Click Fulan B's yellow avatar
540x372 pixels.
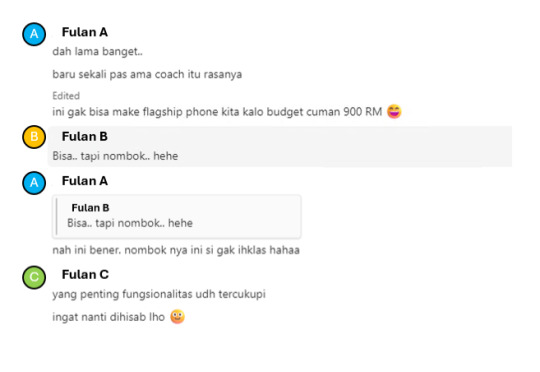coord(34,137)
